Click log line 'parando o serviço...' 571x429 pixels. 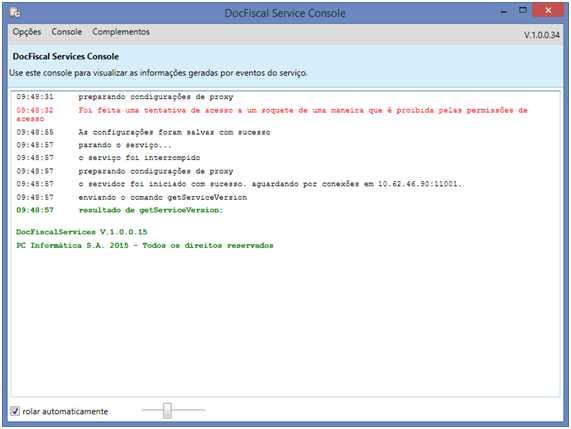[94, 145]
